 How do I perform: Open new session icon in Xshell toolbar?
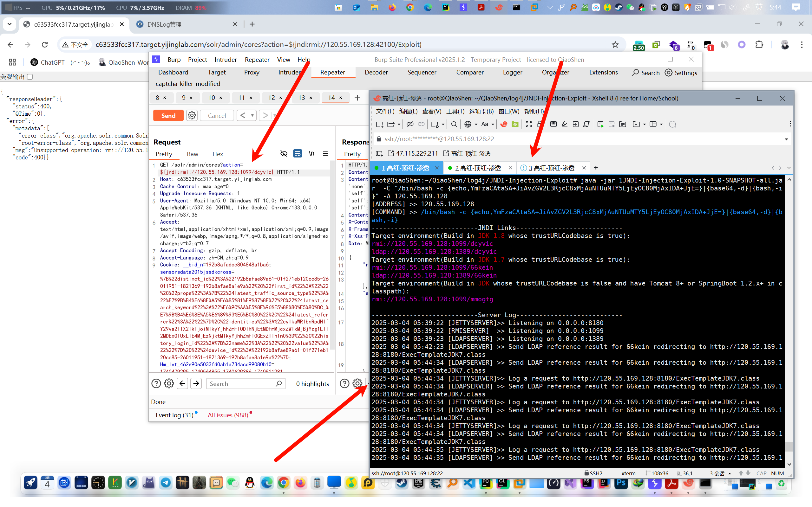click(379, 125)
